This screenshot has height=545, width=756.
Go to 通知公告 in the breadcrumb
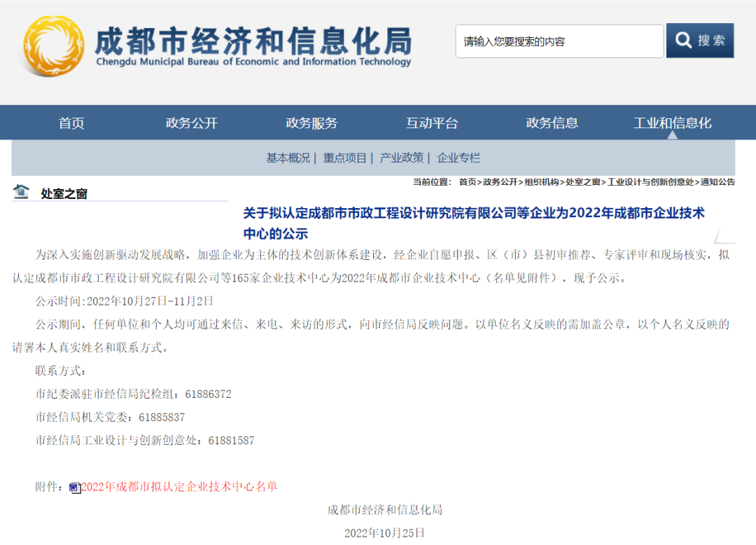pos(718,182)
